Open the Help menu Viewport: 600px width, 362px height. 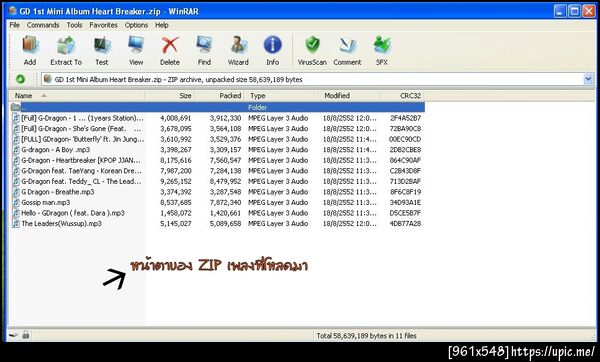click(x=162, y=25)
